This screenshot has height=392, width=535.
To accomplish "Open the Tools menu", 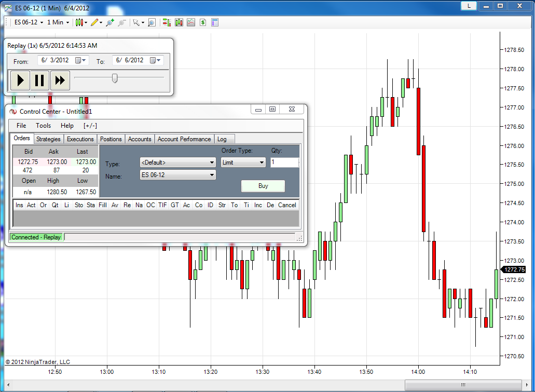I will 44,125.
